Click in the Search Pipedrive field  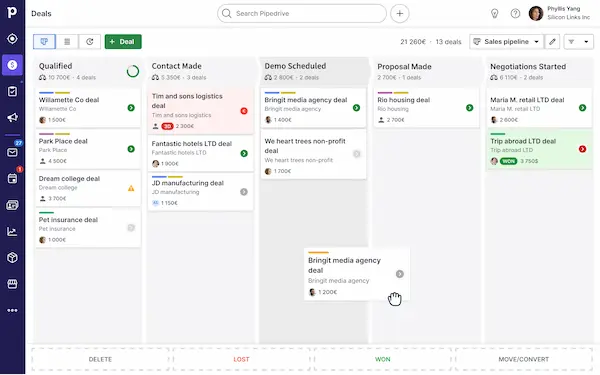pyautogui.click(x=302, y=13)
